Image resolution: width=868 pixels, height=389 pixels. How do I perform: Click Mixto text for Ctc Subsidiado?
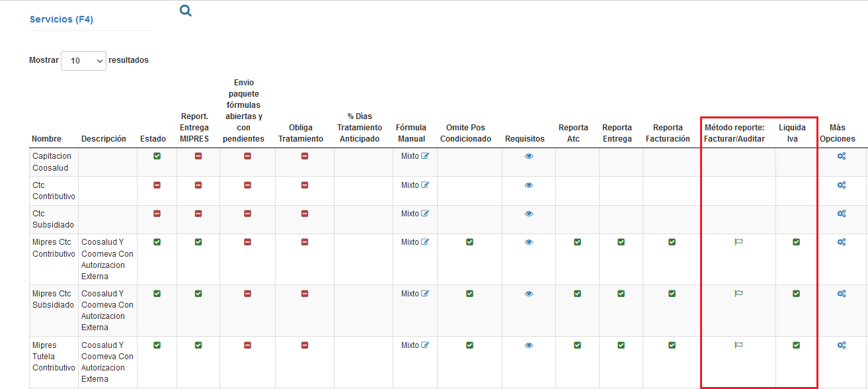(x=410, y=214)
